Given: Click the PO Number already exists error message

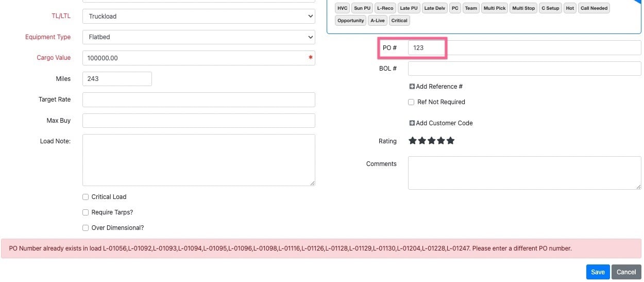Looking at the screenshot, I should coord(321,248).
